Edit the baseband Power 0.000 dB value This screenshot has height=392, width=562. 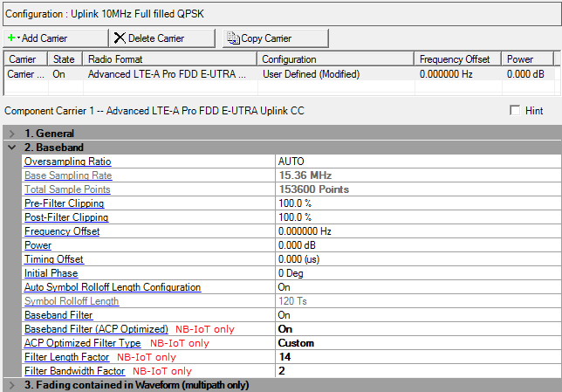pos(418,245)
